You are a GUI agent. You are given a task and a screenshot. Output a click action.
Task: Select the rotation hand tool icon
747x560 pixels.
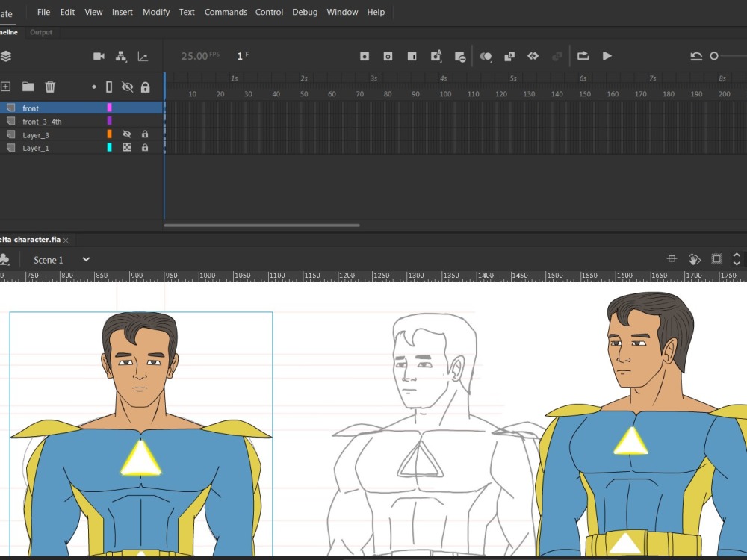coord(695,259)
